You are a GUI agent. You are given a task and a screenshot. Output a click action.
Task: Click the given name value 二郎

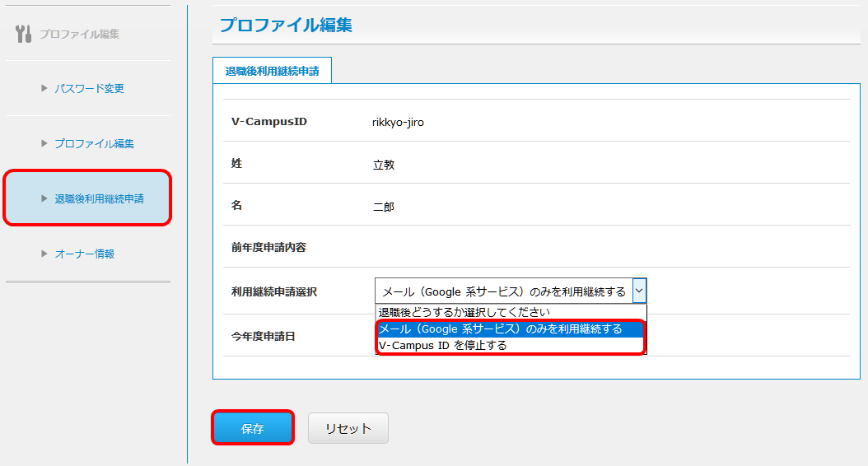pos(384,207)
